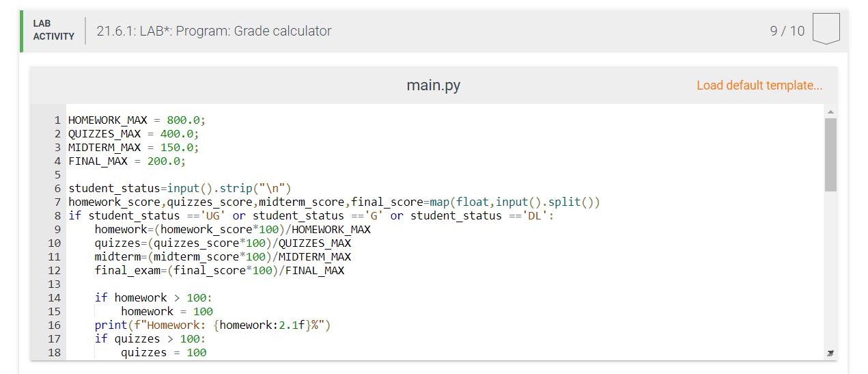Click the map(float,input().split()) line
This screenshot has width=868, height=374.
[334, 202]
